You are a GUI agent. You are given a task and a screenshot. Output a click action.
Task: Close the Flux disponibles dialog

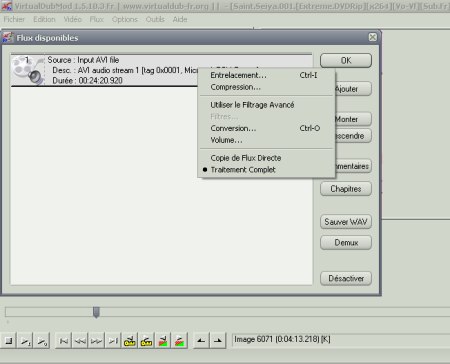click(373, 37)
